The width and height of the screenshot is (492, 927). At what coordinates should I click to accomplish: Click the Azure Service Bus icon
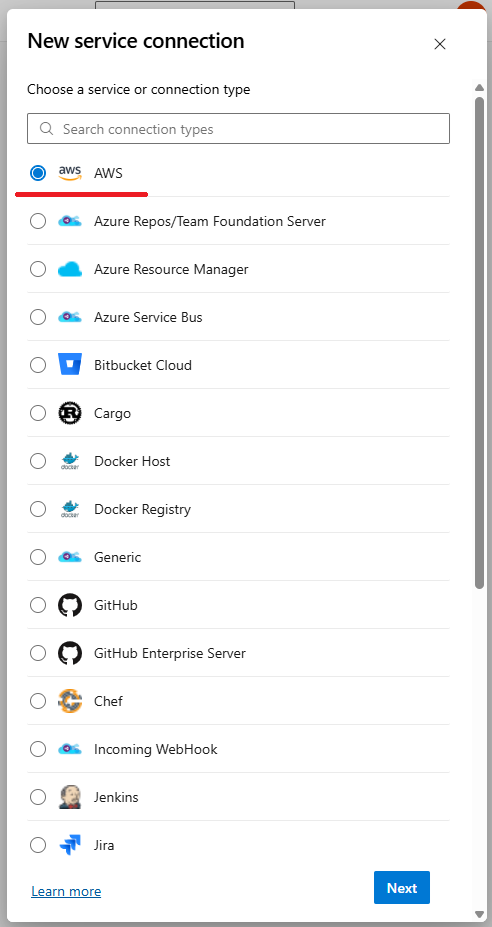[x=70, y=317]
